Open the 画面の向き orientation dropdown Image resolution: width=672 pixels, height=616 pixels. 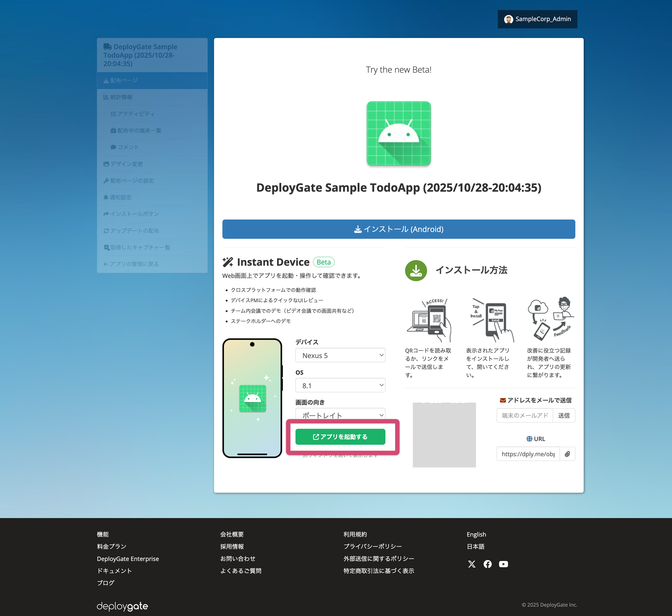pos(340,415)
